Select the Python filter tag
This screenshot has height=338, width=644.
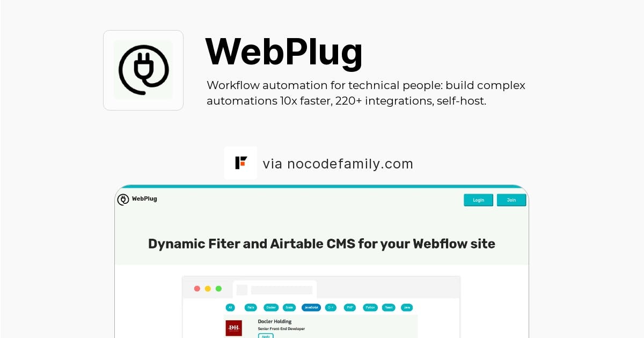click(370, 307)
